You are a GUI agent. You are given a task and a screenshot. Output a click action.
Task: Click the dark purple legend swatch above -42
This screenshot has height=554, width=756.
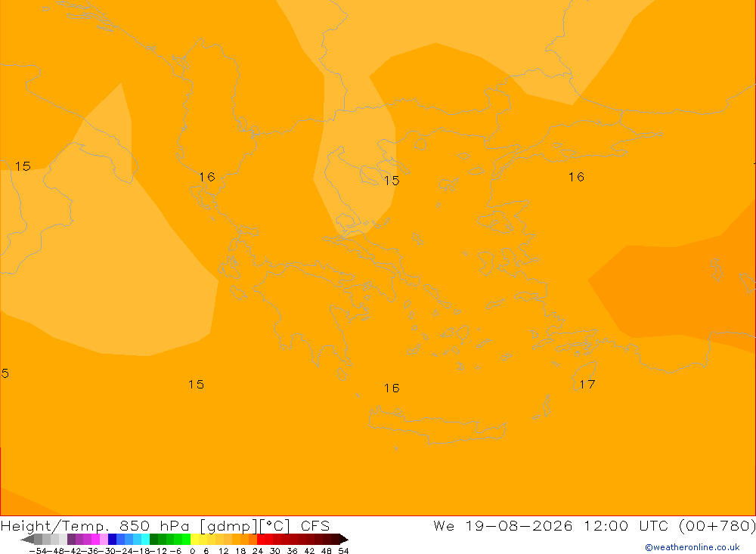71,539
